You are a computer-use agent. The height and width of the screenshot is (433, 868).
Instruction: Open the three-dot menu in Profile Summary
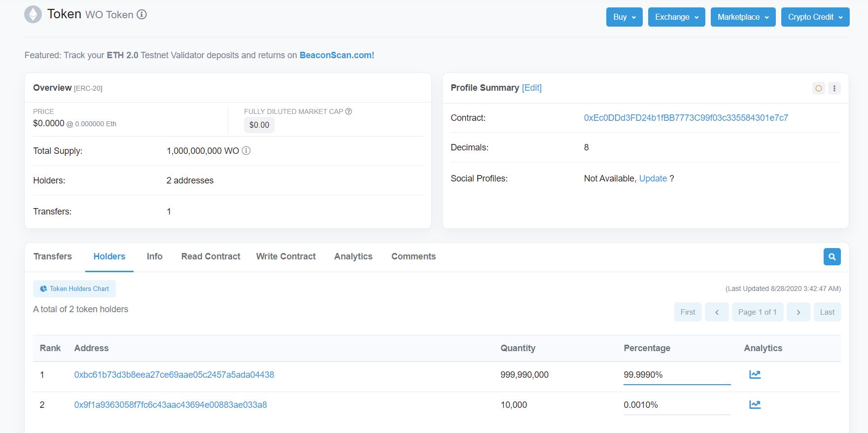pos(834,88)
